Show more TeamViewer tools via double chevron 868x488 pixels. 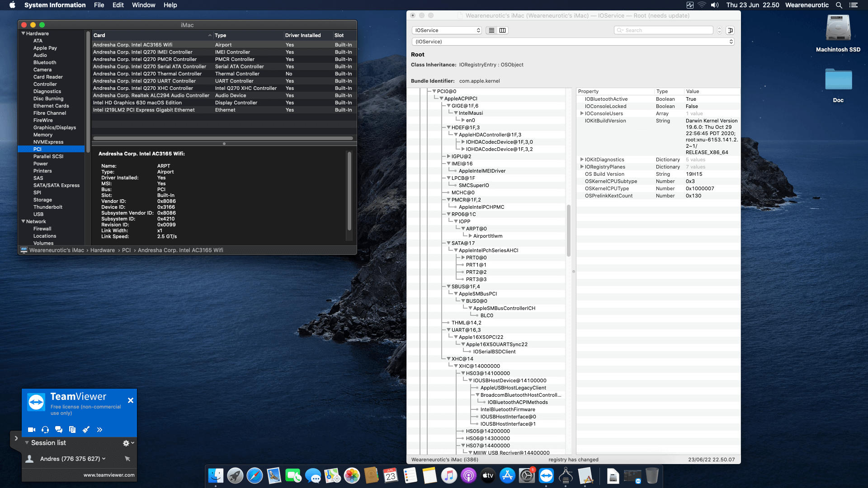[x=99, y=430]
